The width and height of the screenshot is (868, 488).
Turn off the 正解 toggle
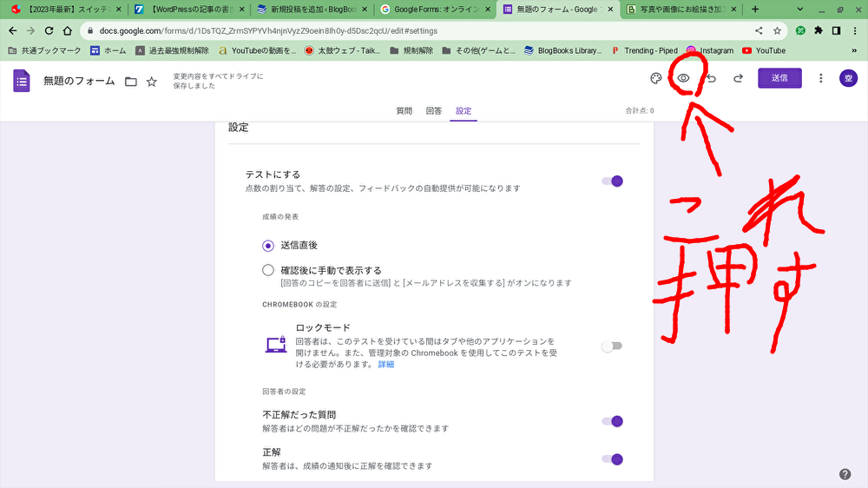[613, 459]
